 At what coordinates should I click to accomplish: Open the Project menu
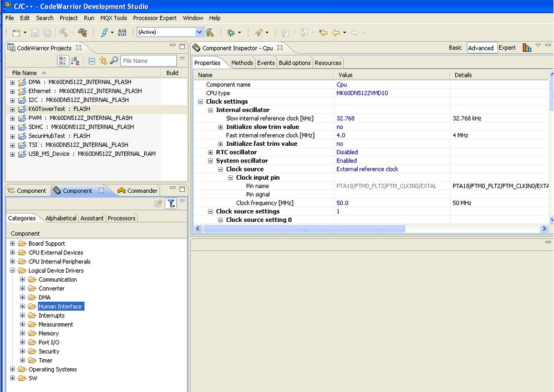[69, 18]
